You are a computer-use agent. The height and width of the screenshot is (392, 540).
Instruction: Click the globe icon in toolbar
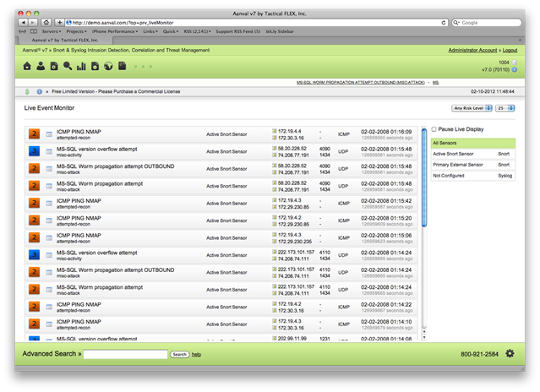tap(107, 66)
